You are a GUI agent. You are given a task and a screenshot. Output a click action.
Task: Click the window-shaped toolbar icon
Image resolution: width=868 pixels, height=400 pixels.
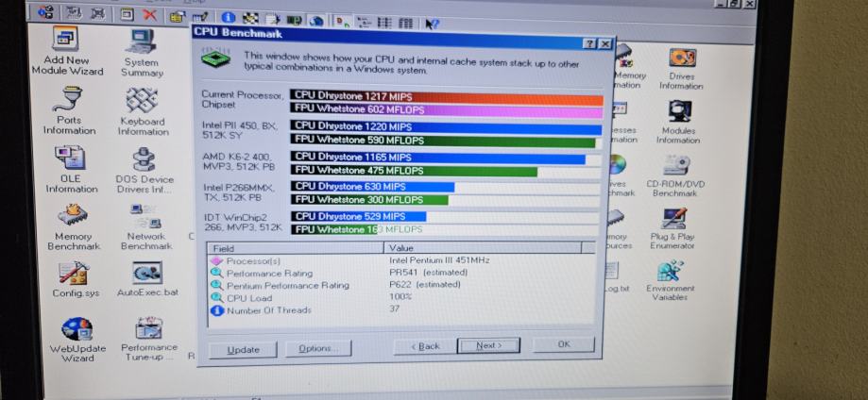(x=127, y=14)
